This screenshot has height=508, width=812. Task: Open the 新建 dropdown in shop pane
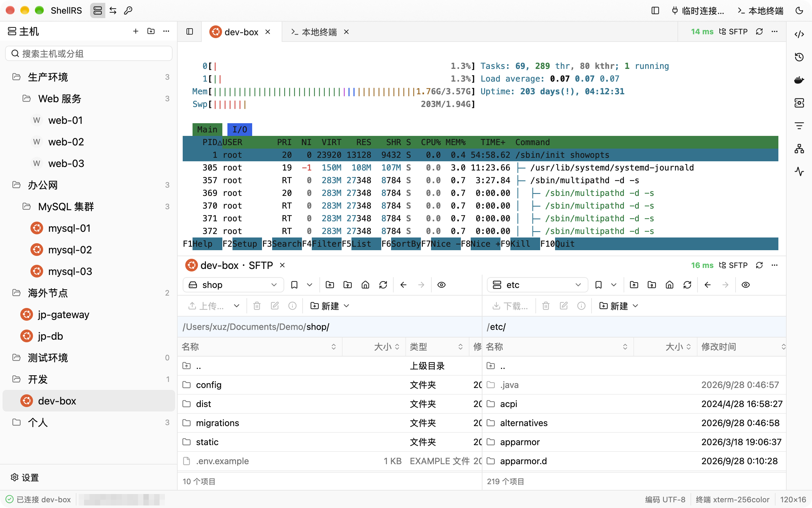330,306
